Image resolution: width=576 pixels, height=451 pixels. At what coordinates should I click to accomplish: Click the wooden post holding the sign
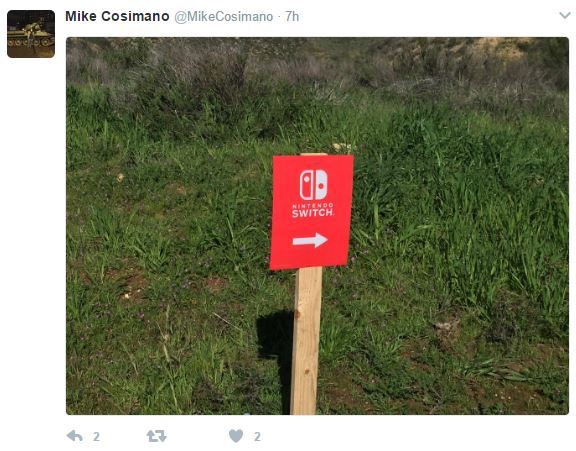306,341
